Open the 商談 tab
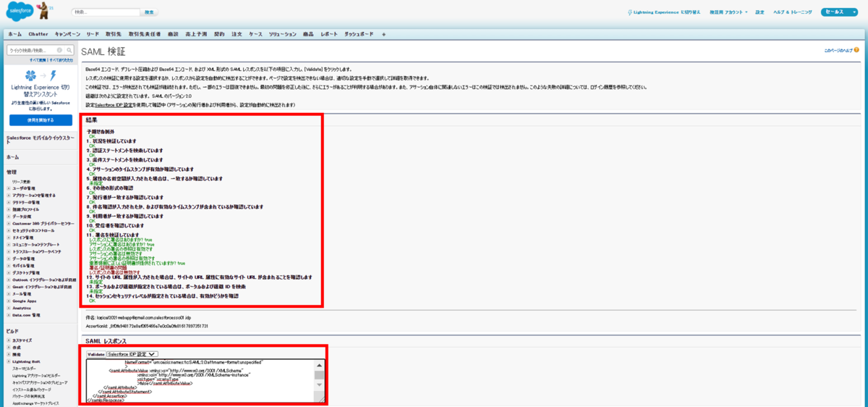868x407 pixels. point(173,34)
